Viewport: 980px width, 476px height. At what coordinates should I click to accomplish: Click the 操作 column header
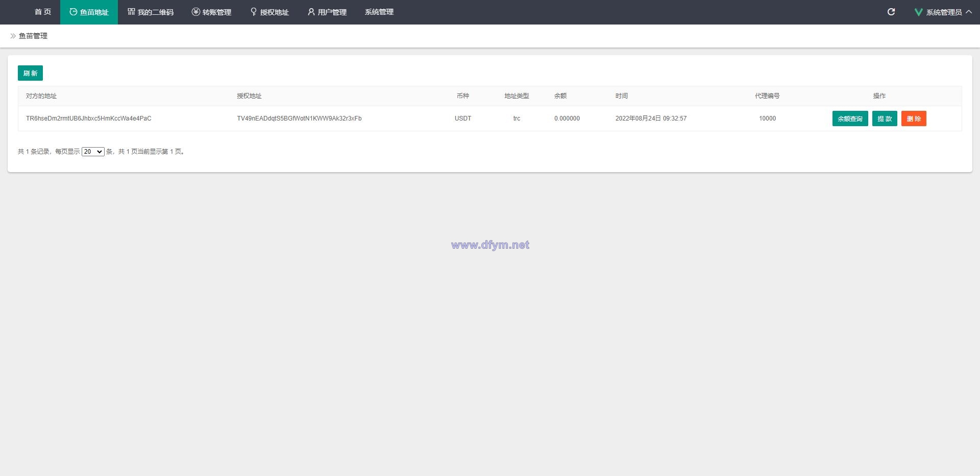click(x=879, y=96)
